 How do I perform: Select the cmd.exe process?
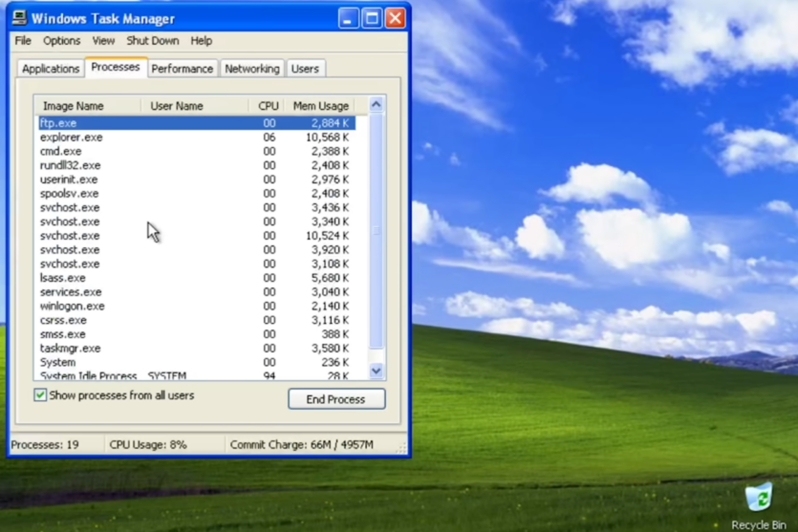(x=197, y=151)
